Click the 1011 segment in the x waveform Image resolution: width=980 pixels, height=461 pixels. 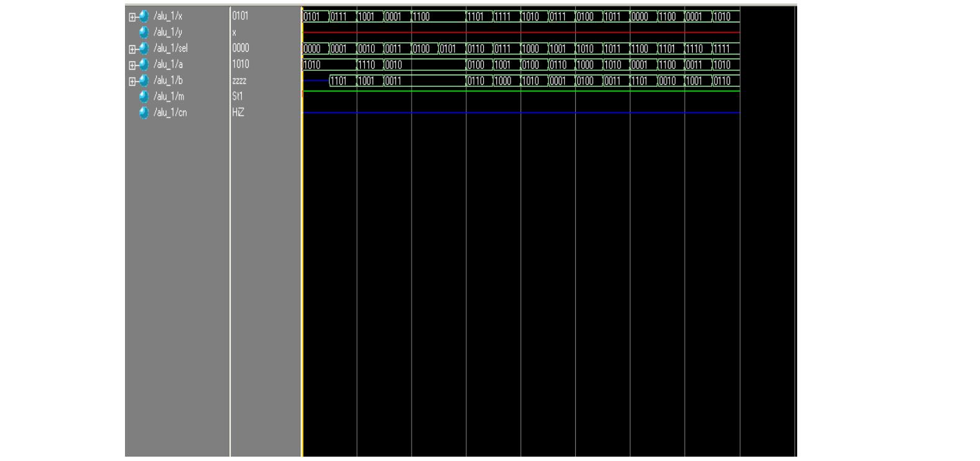click(616, 17)
